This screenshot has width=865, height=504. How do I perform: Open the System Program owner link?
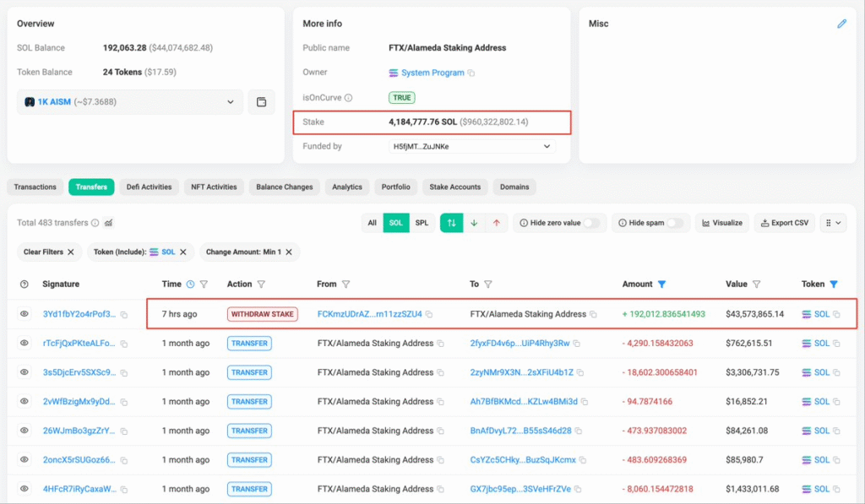click(432, 73)
